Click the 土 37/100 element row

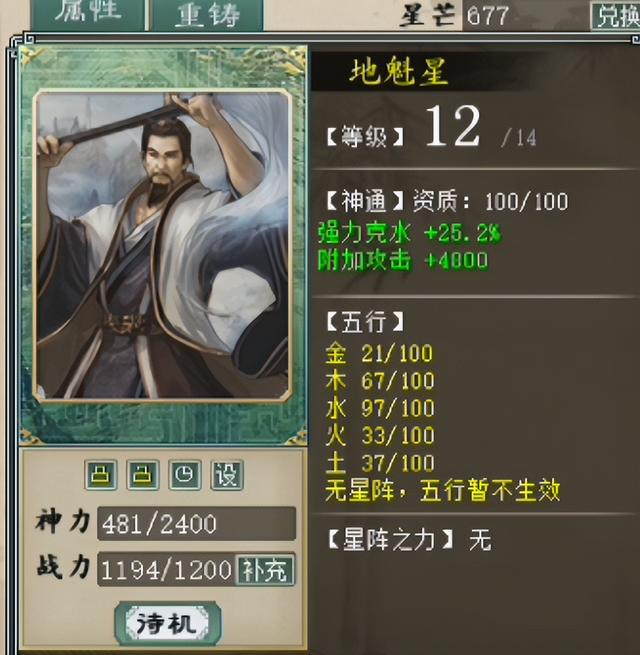pos(380,463)
